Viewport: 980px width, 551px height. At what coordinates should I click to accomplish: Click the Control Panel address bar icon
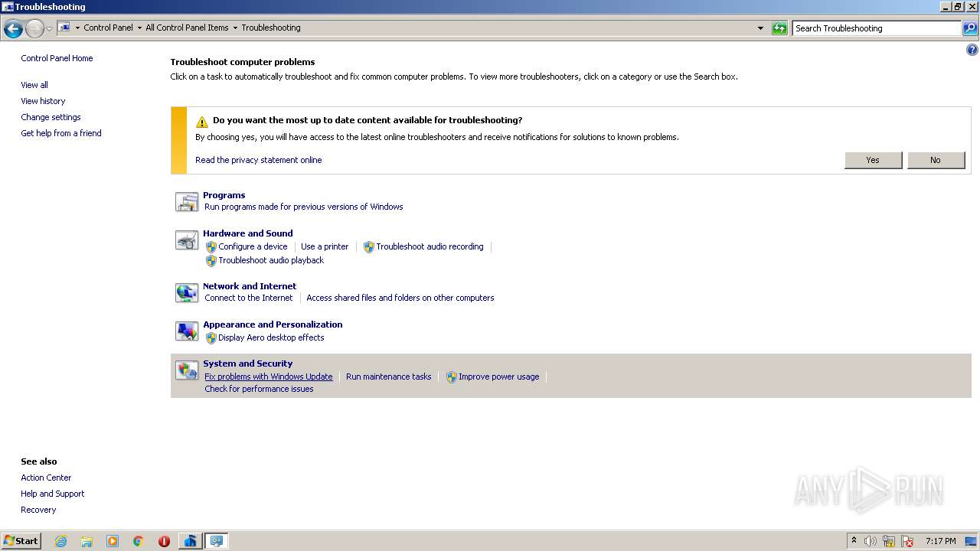[65, 28]
